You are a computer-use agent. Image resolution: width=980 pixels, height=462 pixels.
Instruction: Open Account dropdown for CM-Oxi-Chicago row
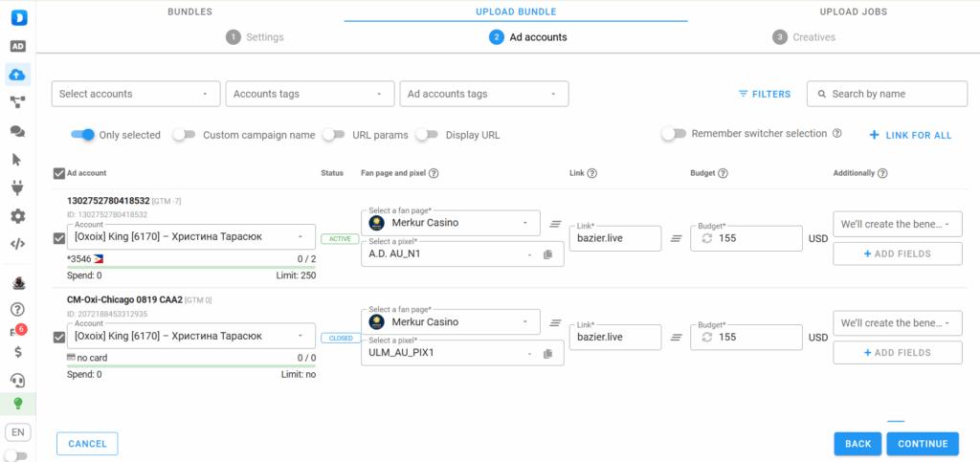click(191, 336)
